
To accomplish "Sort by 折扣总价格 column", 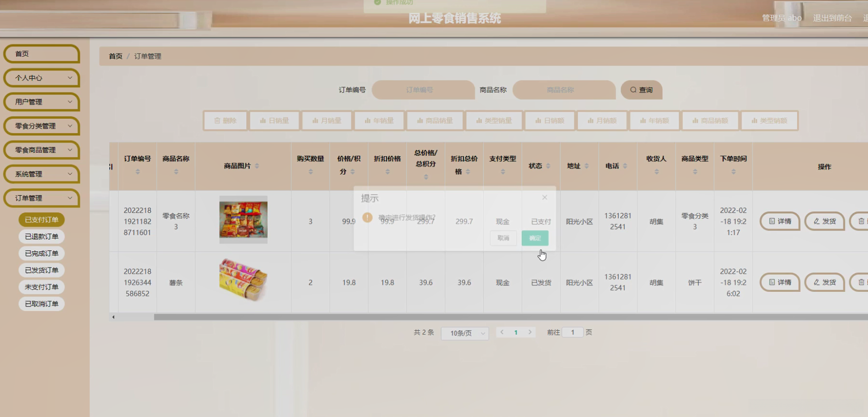I will coord(468,172).
